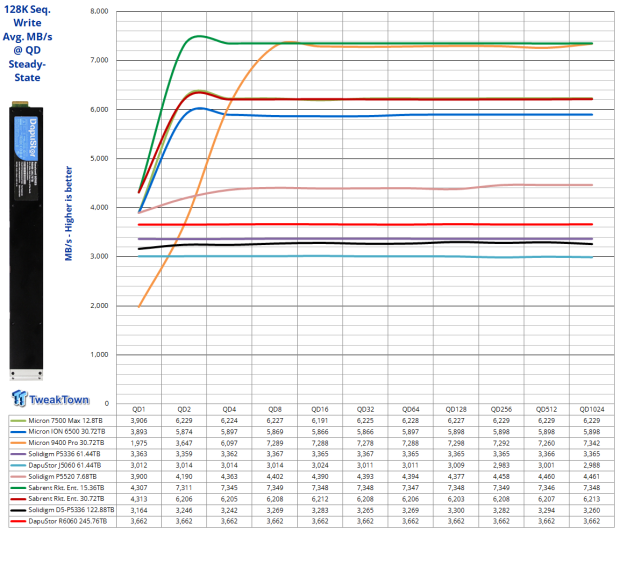Click DapuStor R6060 QD1024 value 3,662
Screen dimensions: 620x568
click(x=592, y=521)
